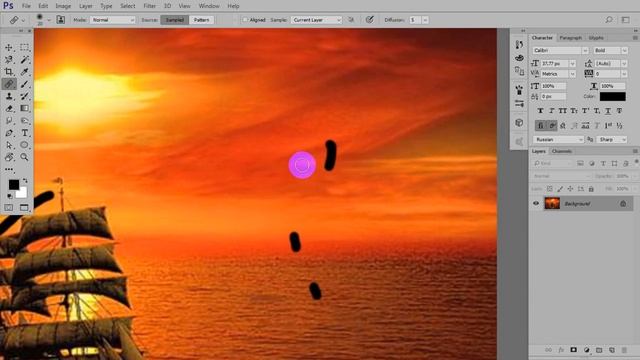The height and width of the screenshot is (360, 640).
Task: Select the Crop tool
Action: (x=9, y=72)
